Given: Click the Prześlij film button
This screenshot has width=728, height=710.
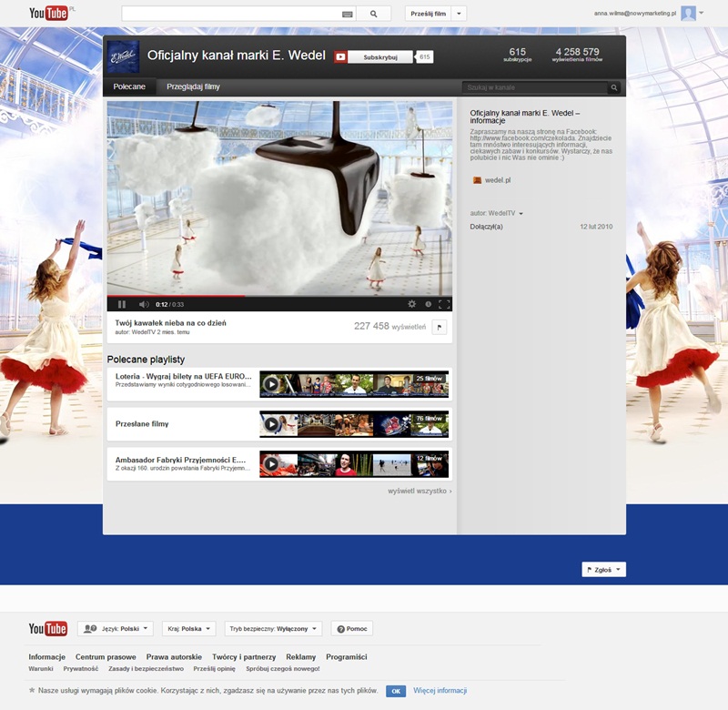Looking at the screenshot, I should (x=428, y=14).
